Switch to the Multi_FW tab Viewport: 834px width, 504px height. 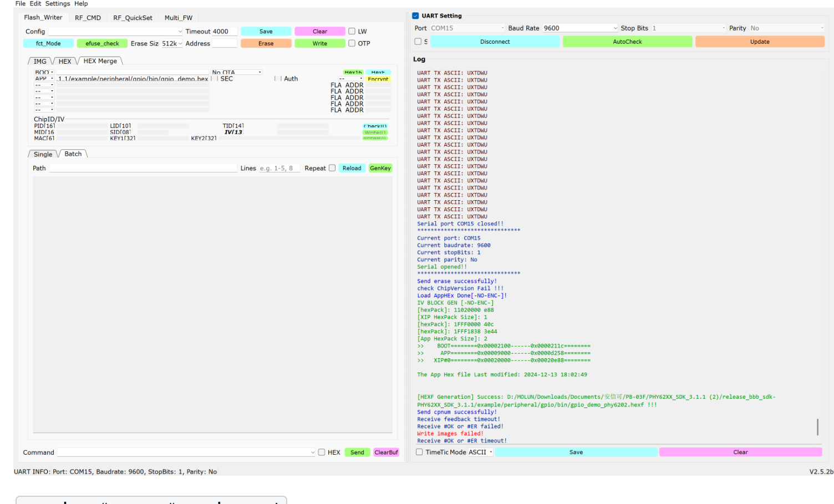(179, 18)
